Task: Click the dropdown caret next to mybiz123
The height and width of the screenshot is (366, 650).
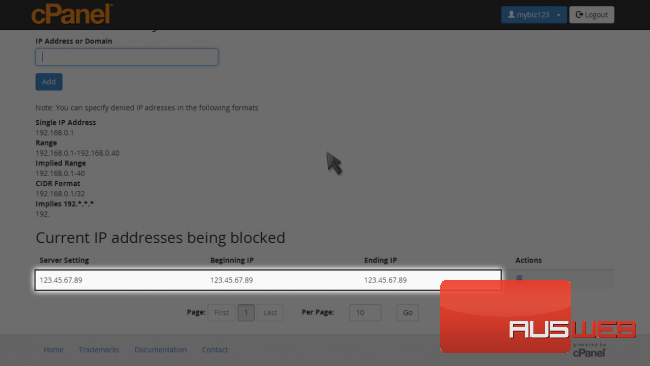Action: click(x=558, y=15)
